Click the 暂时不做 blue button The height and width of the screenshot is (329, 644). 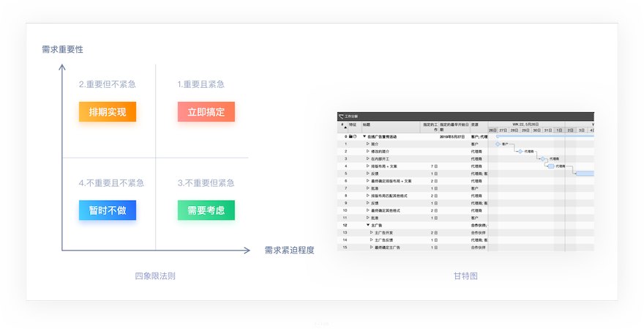(108, 210)
